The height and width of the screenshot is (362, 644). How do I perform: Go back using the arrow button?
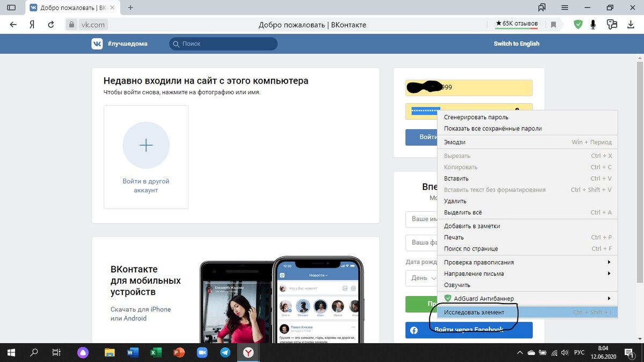pos(13,24)
